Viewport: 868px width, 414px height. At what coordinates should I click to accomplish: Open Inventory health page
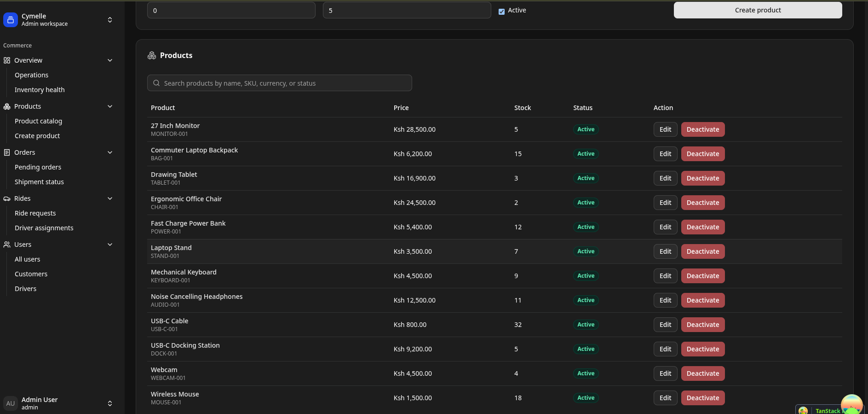(x=40, y=90)
